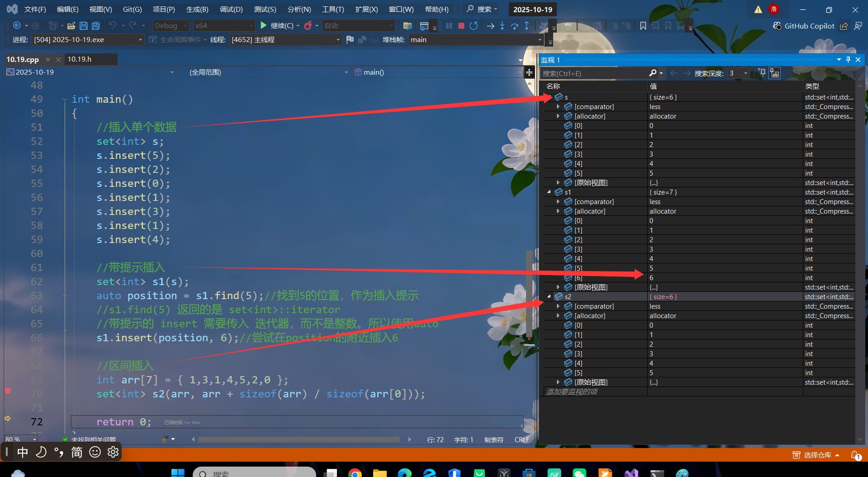Image resolution: width=868 pixels, height=477 pixels.
Task: Open the 窗口(W) menu
Action: point(401,10)
